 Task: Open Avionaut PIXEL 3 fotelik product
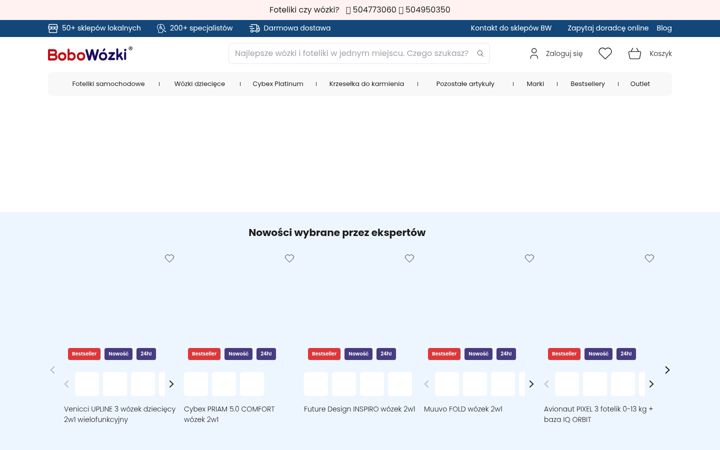point(598,414)
